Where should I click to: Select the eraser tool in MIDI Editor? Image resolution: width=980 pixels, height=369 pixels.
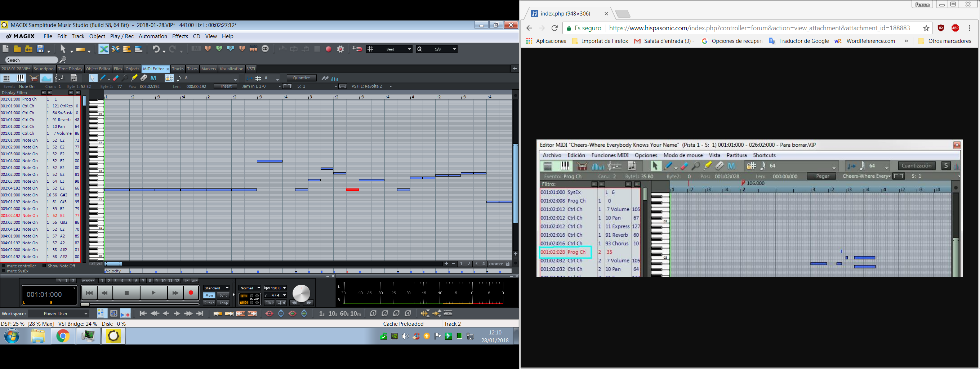(116, 78)
